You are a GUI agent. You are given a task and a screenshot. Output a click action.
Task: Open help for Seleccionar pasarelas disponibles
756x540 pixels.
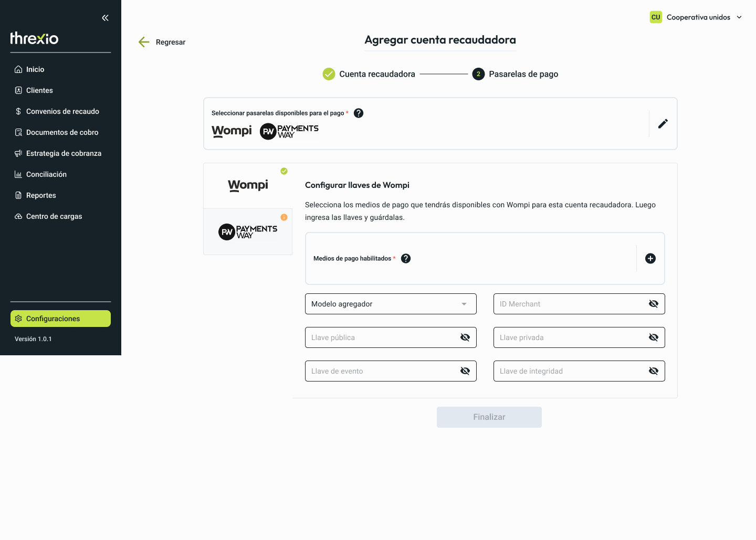[359, 113]
